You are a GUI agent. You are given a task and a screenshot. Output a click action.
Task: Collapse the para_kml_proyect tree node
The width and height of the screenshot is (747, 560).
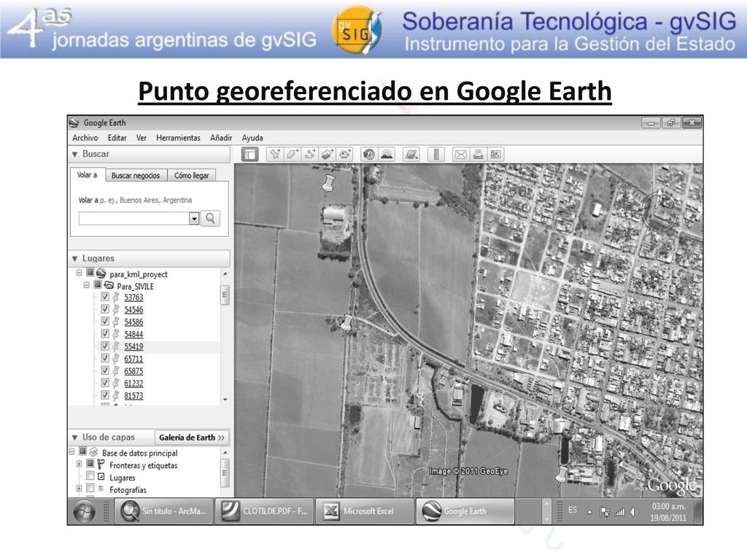(79, 273)
